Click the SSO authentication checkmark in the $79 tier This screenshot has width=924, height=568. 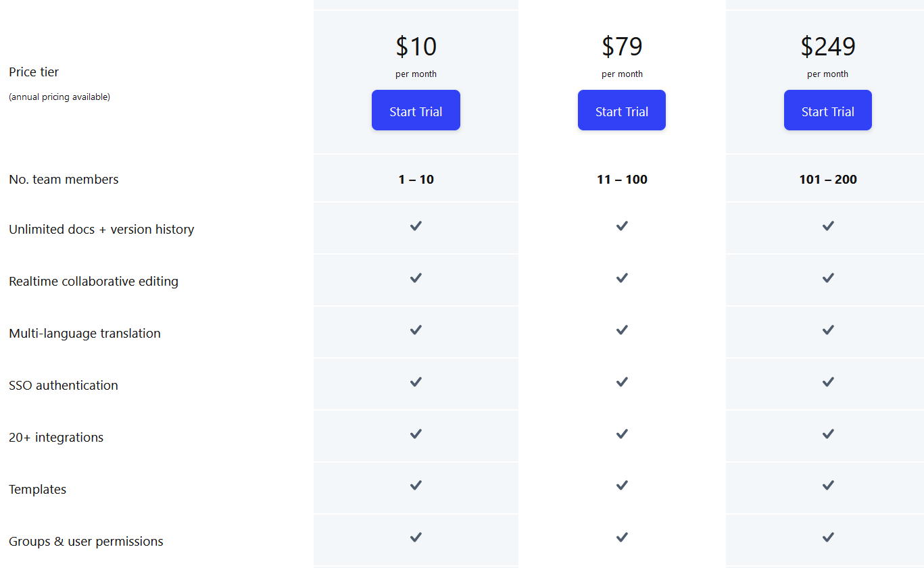click(x=621, y=382)
